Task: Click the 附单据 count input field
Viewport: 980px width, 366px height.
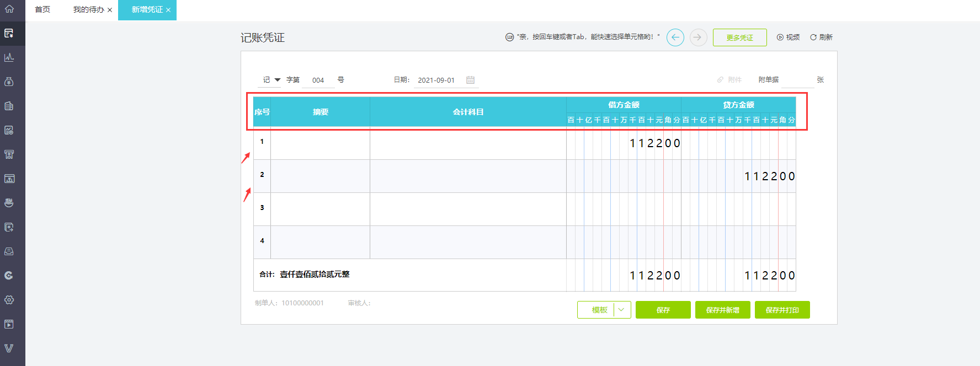Action: (x=797, y=80)
